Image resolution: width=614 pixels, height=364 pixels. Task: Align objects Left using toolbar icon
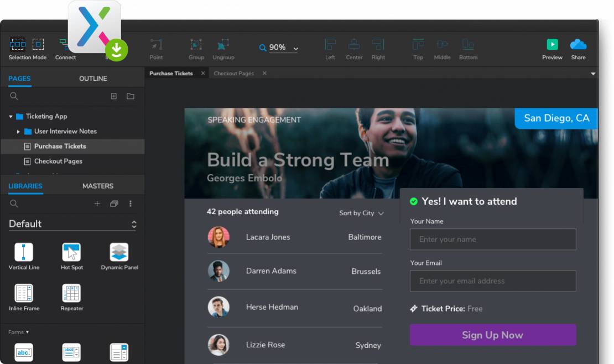[330, 45]
